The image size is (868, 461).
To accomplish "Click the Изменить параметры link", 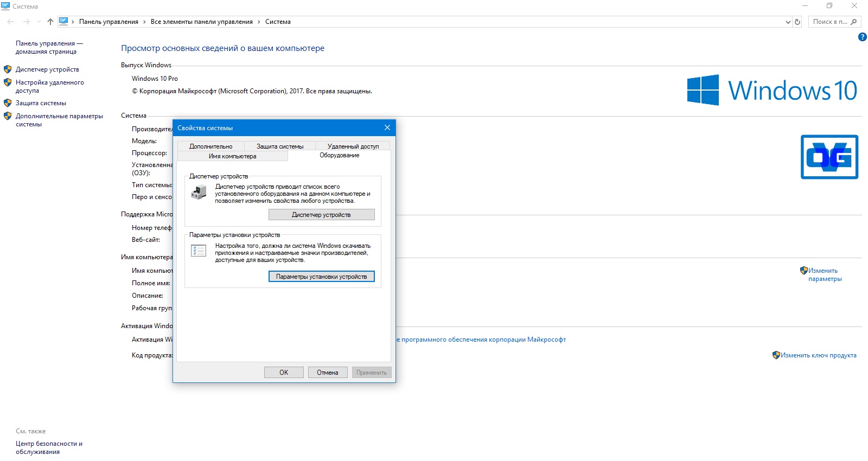I will pos(825,274).
